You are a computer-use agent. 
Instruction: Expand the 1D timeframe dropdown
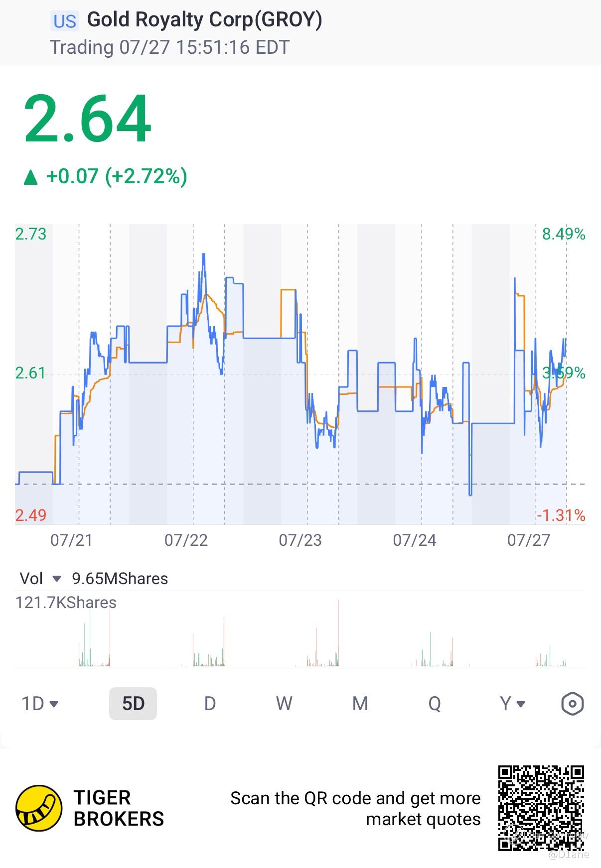pyautogui.click(x=40, y=704)
